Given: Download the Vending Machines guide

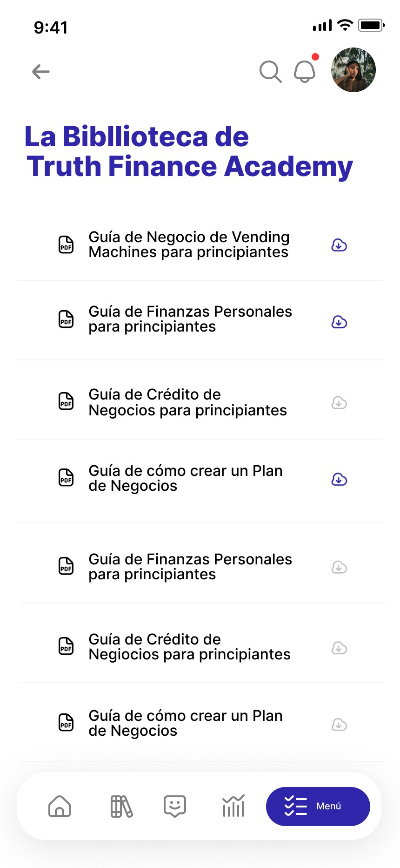Looking at the screenshot, I should (x=339, y=245).
